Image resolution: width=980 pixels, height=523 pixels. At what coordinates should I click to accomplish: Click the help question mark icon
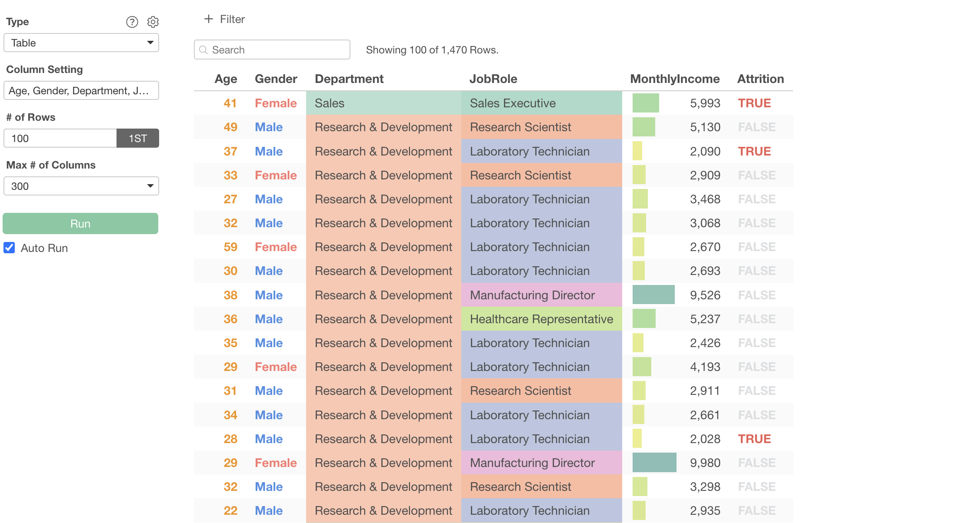pyautogui.click(x=132, y=22)
